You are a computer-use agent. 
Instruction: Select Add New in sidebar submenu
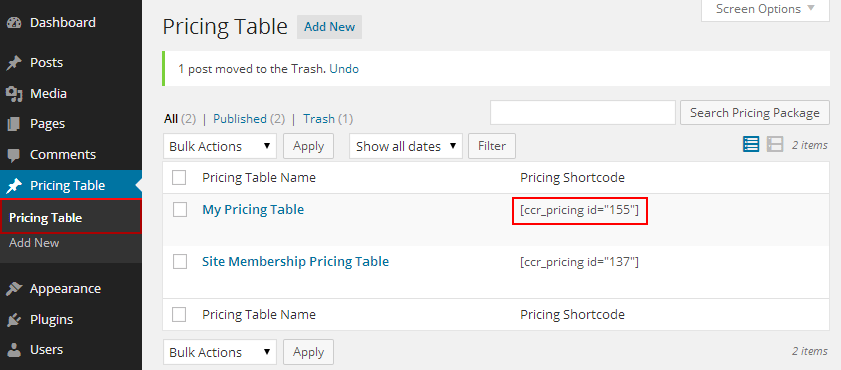click(x=34, y=243)
